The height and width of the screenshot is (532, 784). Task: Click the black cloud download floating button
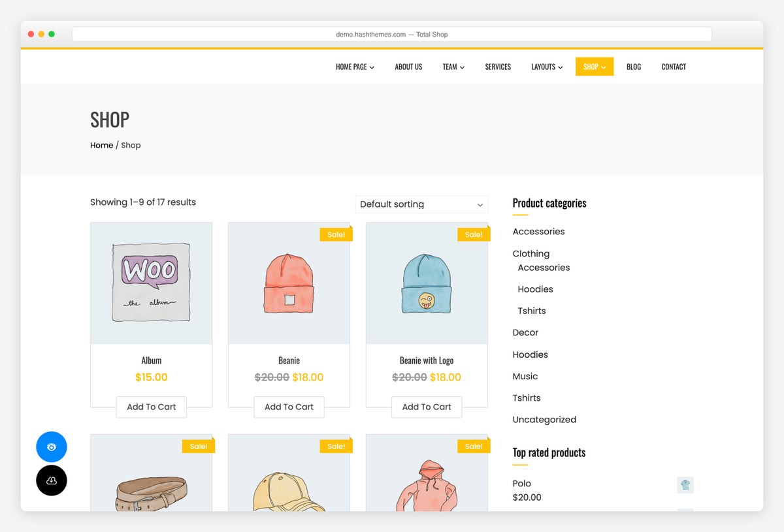pyautogui.click(x=52, y=480)
